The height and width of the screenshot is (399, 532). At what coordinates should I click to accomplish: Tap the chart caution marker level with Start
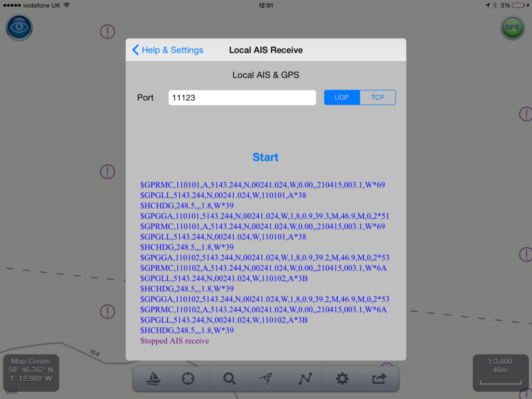tap(108, 171)
